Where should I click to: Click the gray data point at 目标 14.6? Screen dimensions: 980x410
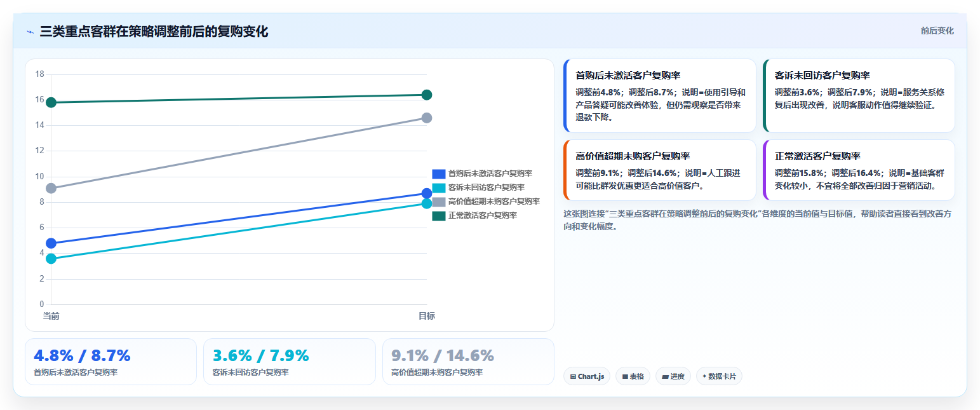pos(427,118)
